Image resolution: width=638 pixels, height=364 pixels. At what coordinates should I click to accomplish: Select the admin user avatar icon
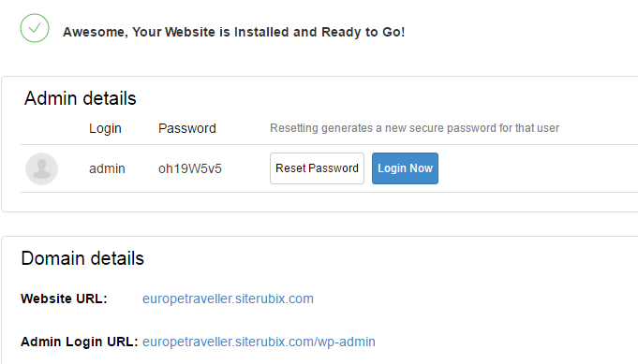(41, 168)
